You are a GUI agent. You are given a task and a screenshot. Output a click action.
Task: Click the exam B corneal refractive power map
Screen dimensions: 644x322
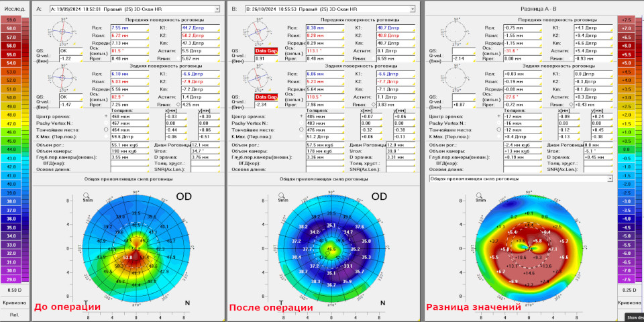(331, 250)
